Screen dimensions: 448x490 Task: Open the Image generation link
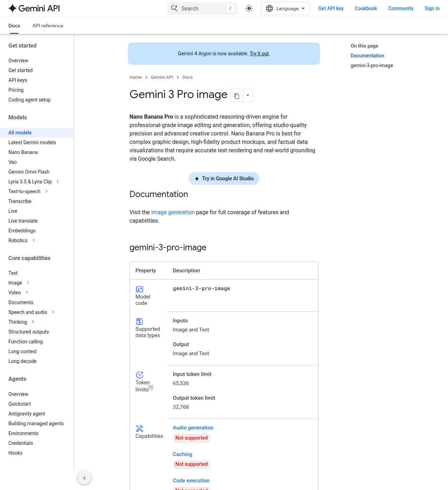tap(173, 212)
